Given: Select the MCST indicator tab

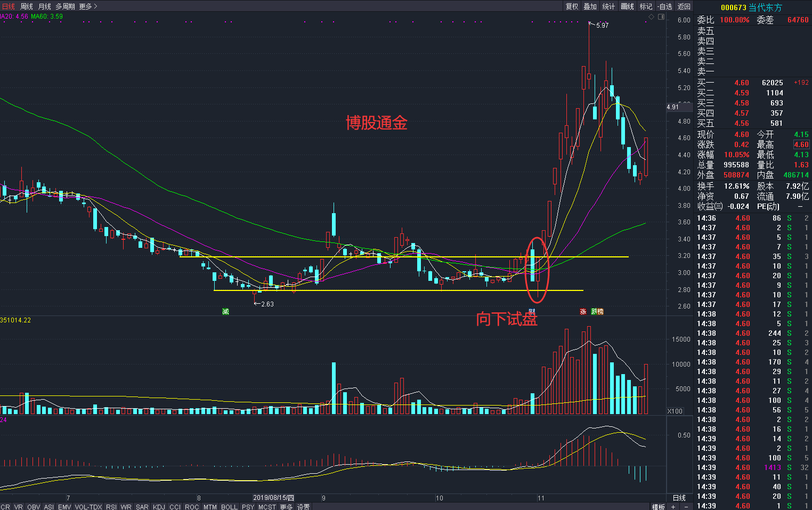Looking at the screenshot, I should tap(267, 507).
